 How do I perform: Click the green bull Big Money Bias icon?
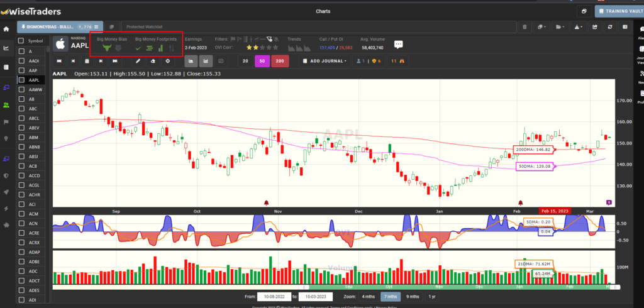click(x=107, y=48)
